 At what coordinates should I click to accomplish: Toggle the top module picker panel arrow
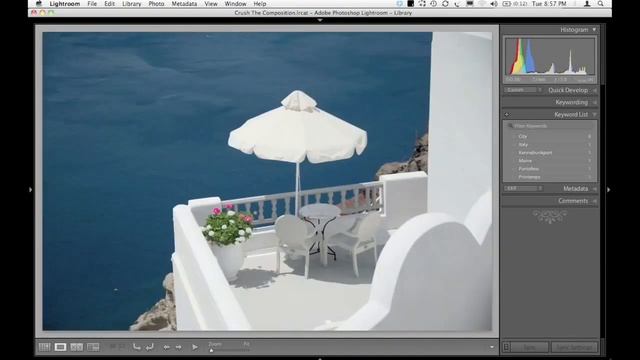tap(320, 20)
